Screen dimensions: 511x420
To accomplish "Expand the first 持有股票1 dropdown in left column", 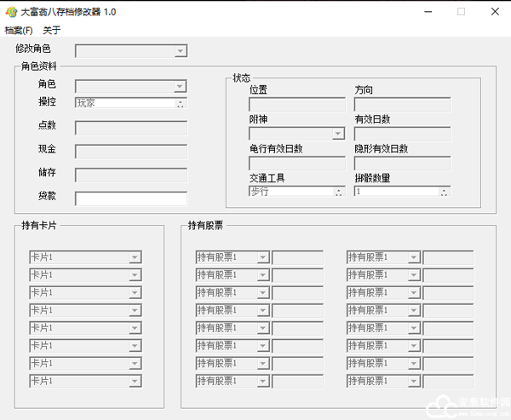I will pyautogui.click(x=262, y=257).
